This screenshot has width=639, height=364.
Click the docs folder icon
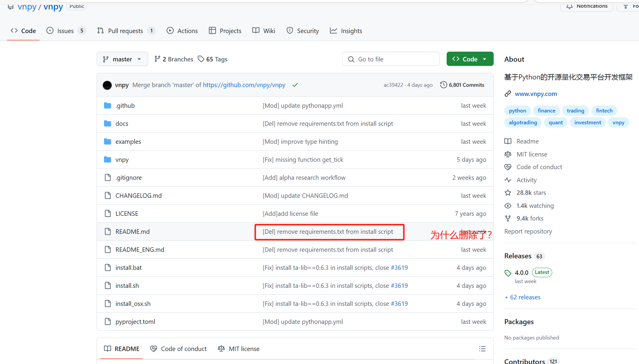coord(108,123)
